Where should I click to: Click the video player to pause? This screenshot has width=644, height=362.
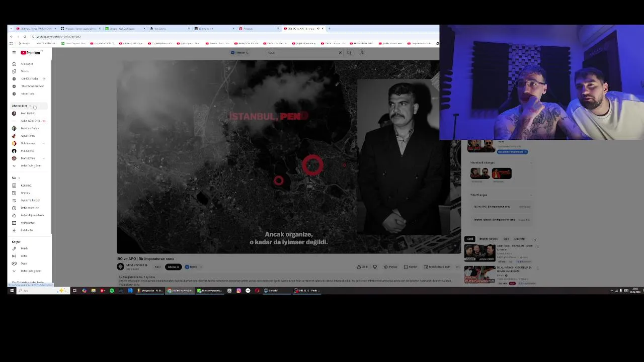pyautogui.click(x=289, y=157)
